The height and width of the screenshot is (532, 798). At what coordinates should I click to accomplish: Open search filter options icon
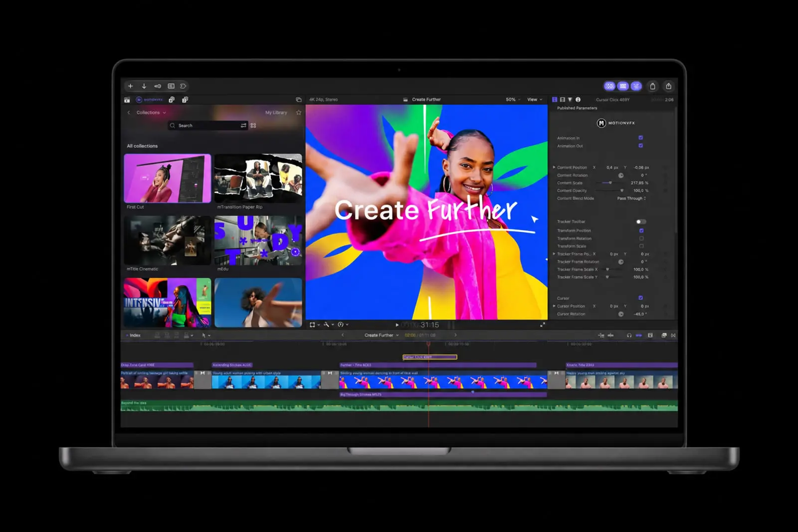[x=243, y=126]
